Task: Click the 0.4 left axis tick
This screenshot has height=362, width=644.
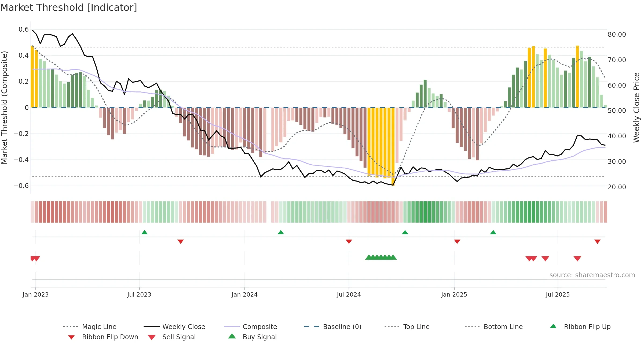Action: (24, 56)
